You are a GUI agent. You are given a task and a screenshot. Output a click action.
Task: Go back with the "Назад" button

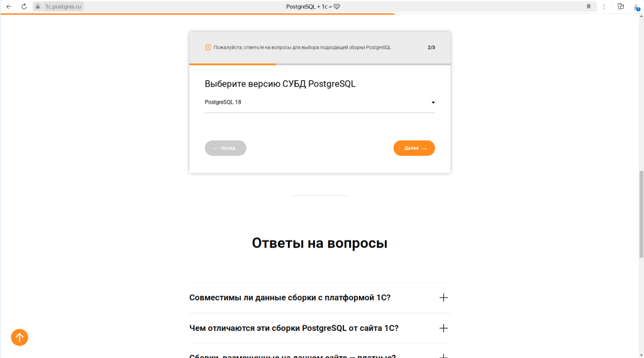click(225, 148)
